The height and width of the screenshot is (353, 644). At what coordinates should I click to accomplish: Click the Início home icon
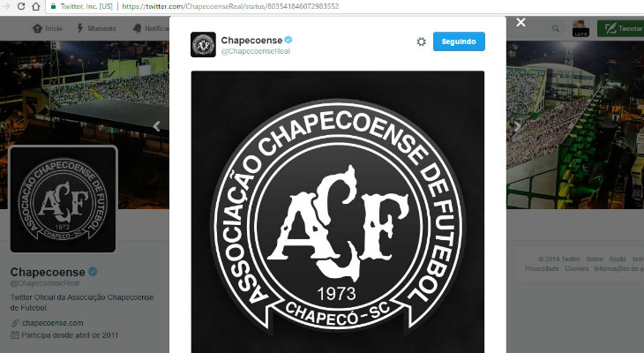point(37,28)
